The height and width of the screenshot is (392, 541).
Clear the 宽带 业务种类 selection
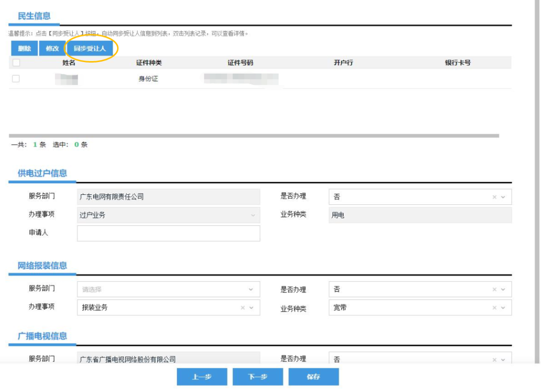coord(494,308)
